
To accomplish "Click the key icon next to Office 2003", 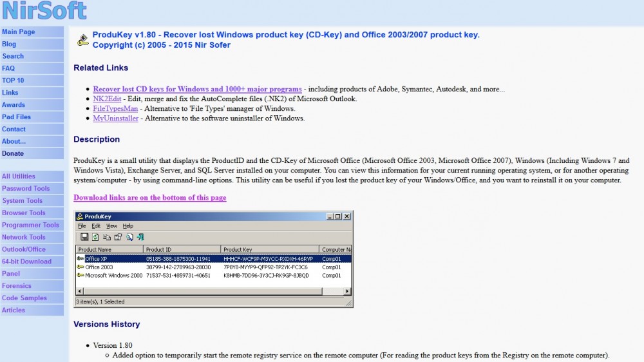I will pos(80,267).
